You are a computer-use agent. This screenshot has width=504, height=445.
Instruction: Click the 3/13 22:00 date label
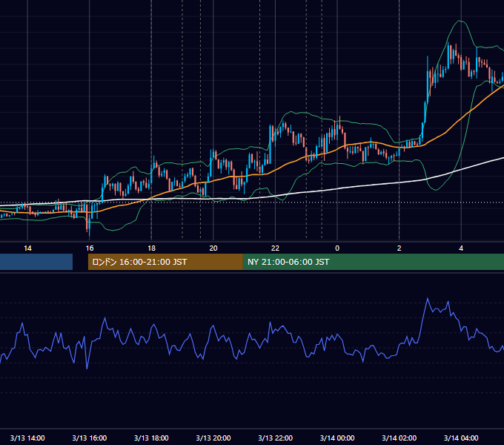[275, 438]
